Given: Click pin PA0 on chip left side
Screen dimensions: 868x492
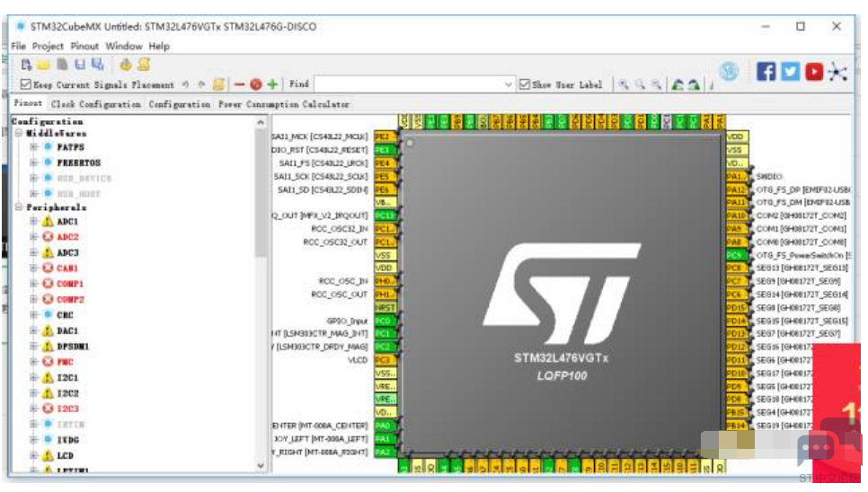Looking at the screenshot, I should (x=385, y=426).
